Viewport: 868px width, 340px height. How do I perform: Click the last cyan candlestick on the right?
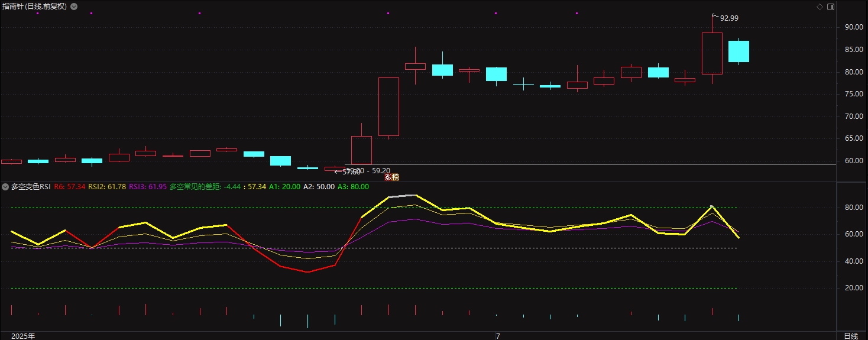click(x=739, y=51)
